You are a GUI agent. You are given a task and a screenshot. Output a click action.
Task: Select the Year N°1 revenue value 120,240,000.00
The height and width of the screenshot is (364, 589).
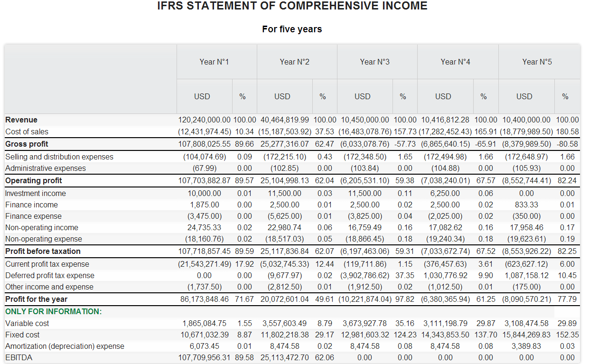[204, 120]
